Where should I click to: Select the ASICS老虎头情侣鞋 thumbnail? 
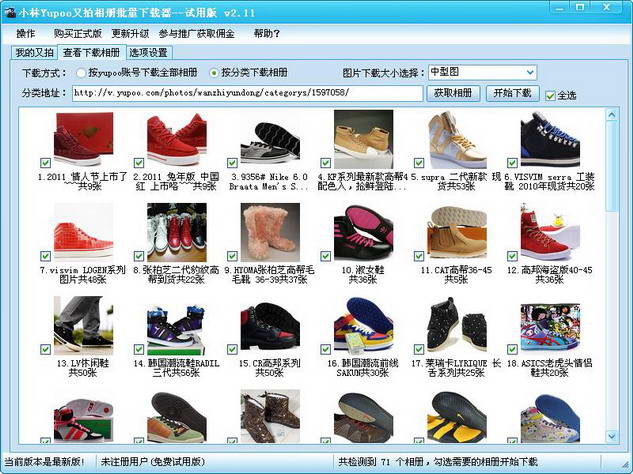point(550,327)
